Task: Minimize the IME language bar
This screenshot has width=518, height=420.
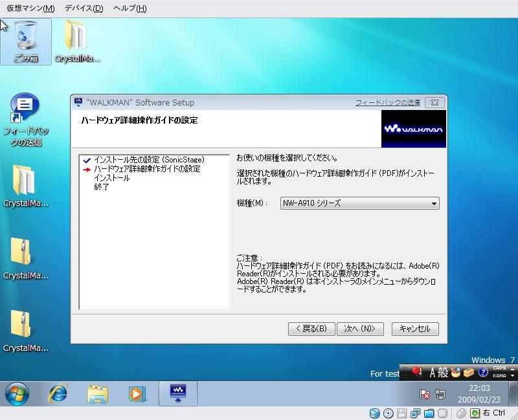Action: coord(512,368)
